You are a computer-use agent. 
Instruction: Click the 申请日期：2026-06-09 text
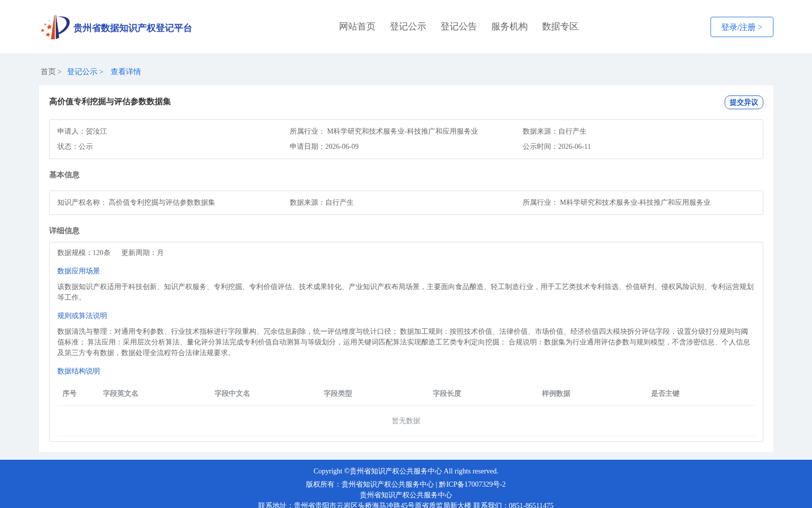click(x=324, y=146)
